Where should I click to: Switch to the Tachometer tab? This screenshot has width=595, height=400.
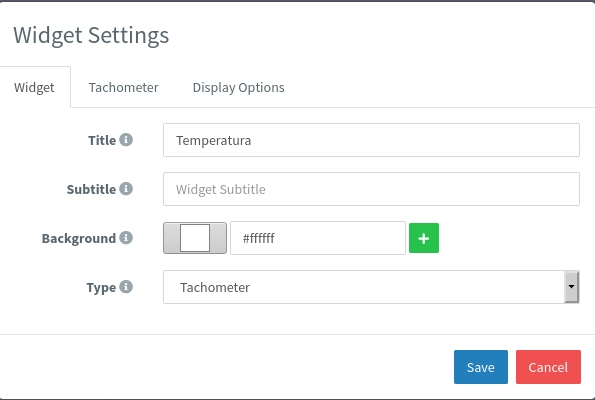(x=124, y=87)
